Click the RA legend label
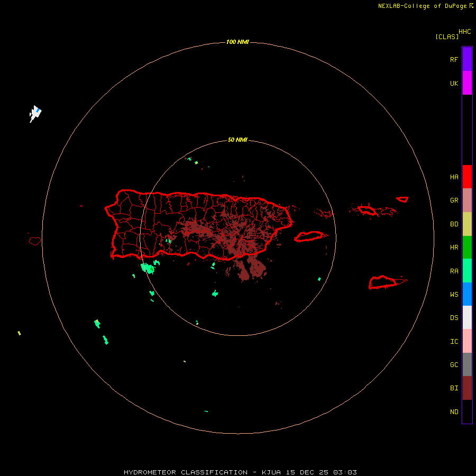The width and height of the screenshot is (476, 476). click(x=454, y=271)
